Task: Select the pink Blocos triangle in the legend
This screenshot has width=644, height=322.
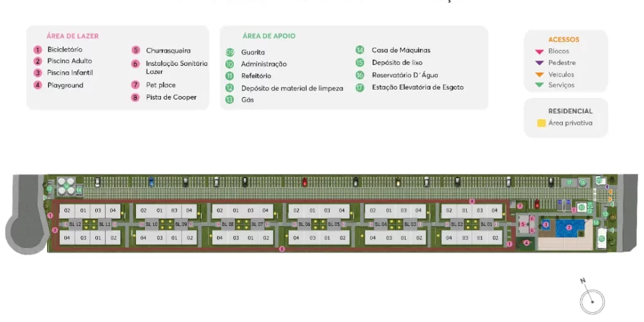Action: [x=540, y=52]
